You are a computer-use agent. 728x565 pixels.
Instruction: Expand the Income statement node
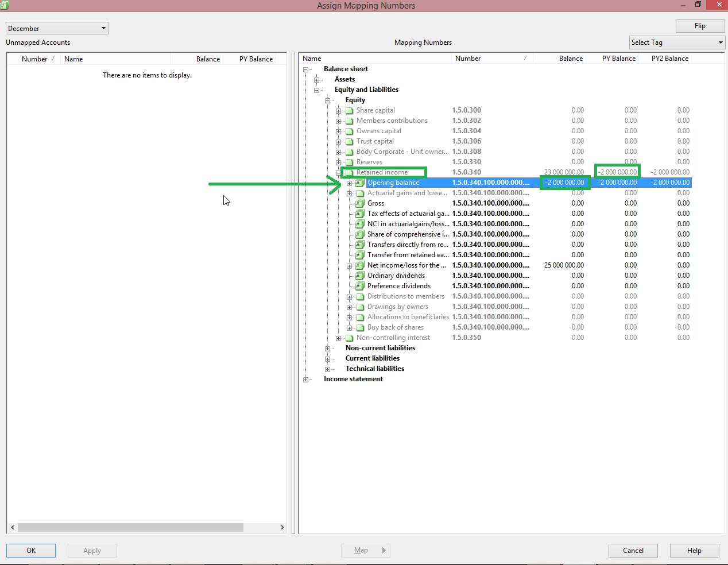click(306, 380)
